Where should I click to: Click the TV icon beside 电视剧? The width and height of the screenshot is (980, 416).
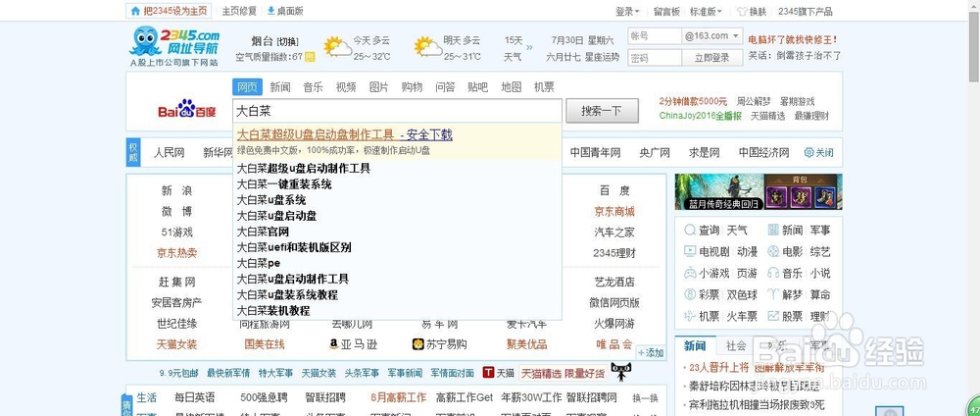click(689, 251)
